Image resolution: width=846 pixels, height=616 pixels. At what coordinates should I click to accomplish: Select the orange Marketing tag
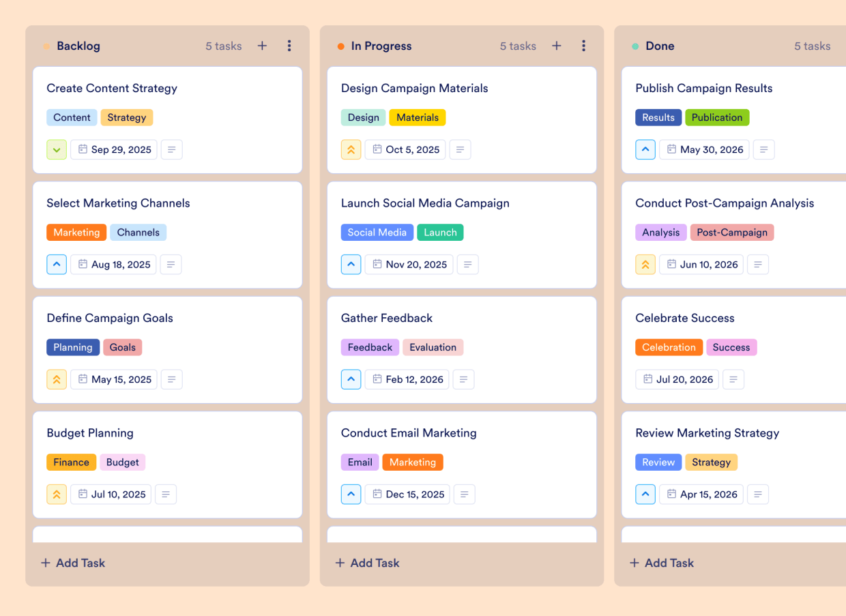[76, 232]
